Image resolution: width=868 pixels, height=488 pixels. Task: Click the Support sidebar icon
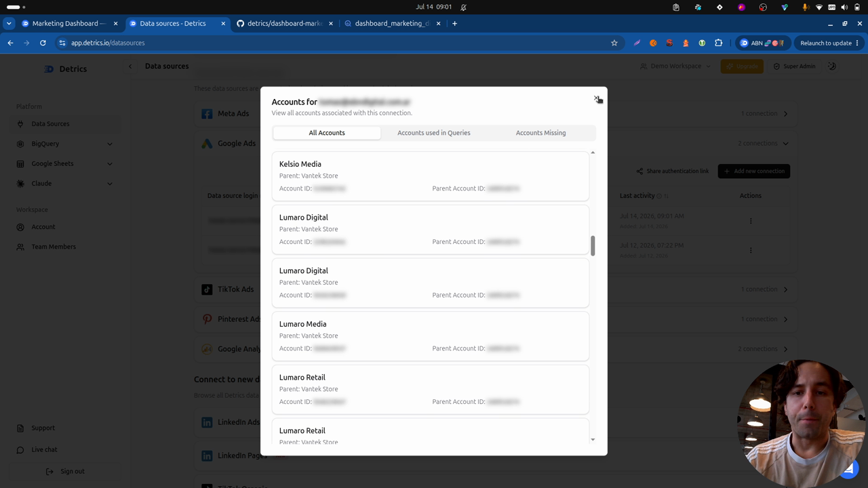coord(20,428)
